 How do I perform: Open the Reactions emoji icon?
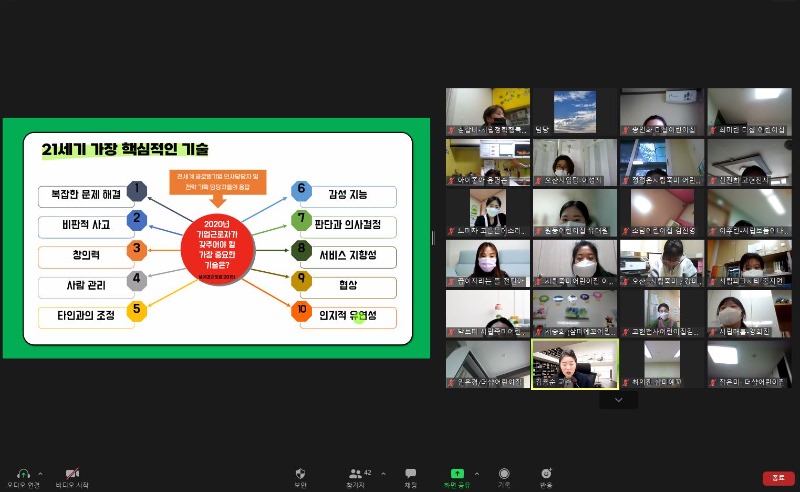[546, 473]
